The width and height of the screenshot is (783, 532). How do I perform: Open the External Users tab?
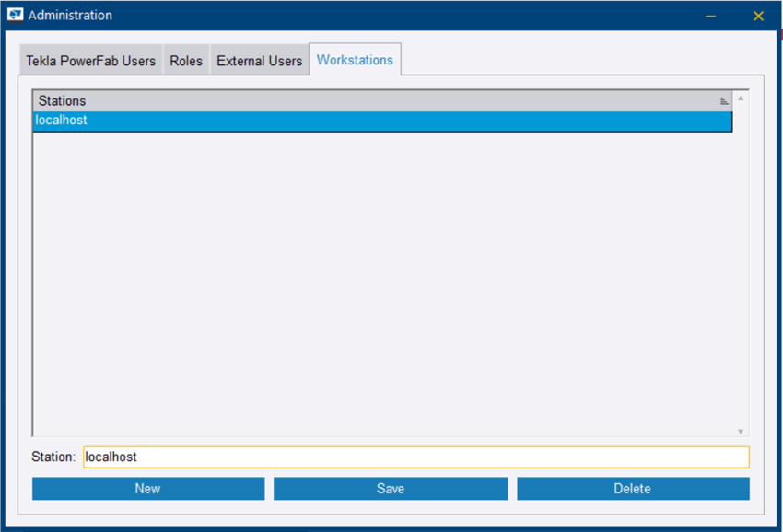click(259, 61)
